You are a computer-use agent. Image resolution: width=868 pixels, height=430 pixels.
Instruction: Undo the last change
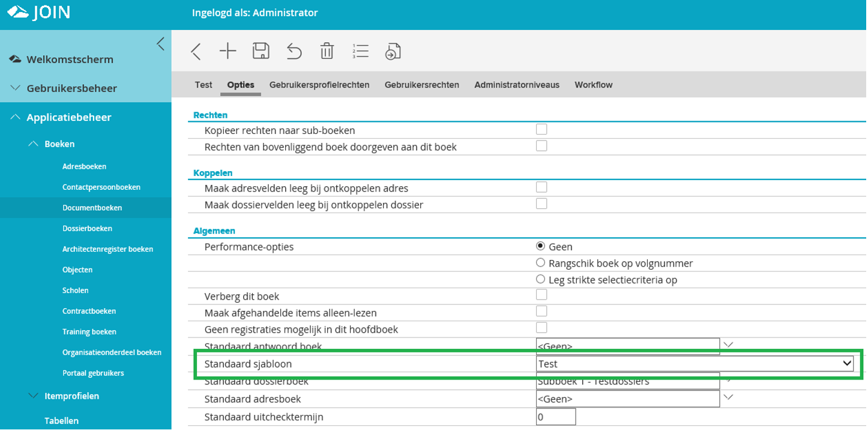click(x=294, y=51)
